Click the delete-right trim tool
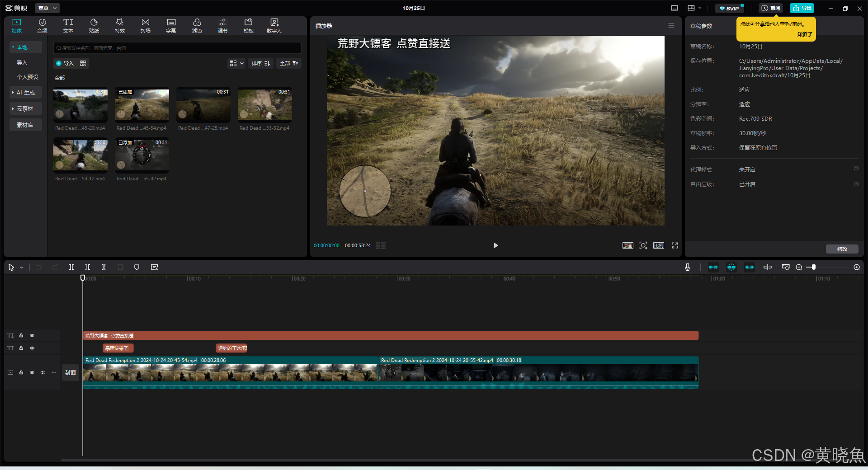 click(x=104, y=267)
